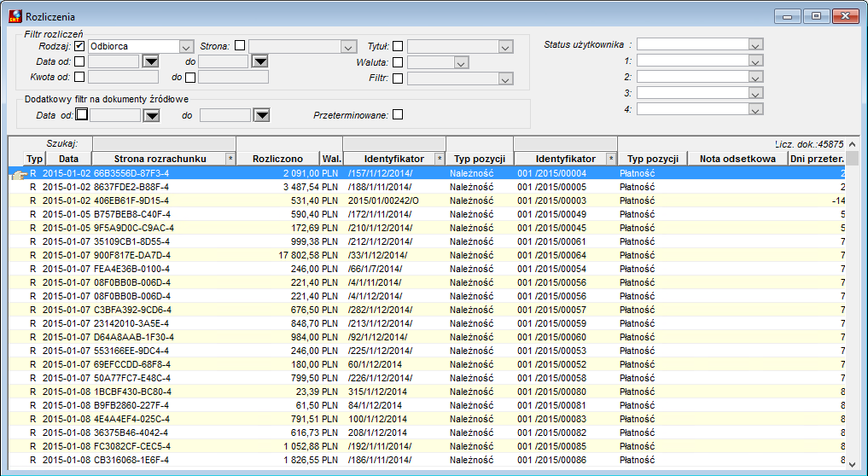
Task: Click payment 001 /2015/00080
Action: pos(551,392)
